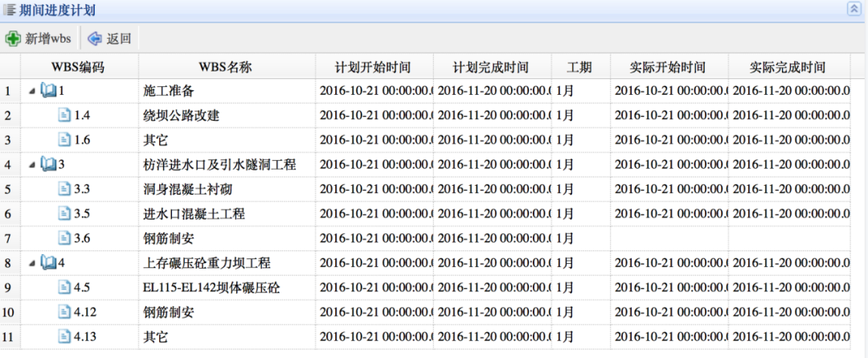Click the document icon of WBS 3.3

65,188
